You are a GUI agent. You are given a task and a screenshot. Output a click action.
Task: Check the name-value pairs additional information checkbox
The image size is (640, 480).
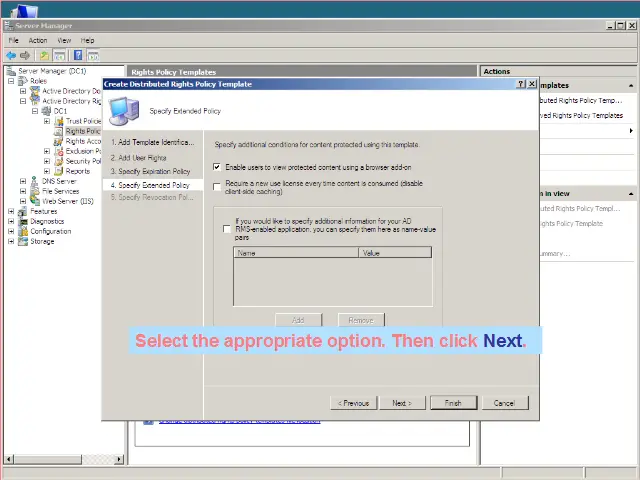tap(227, 229)
